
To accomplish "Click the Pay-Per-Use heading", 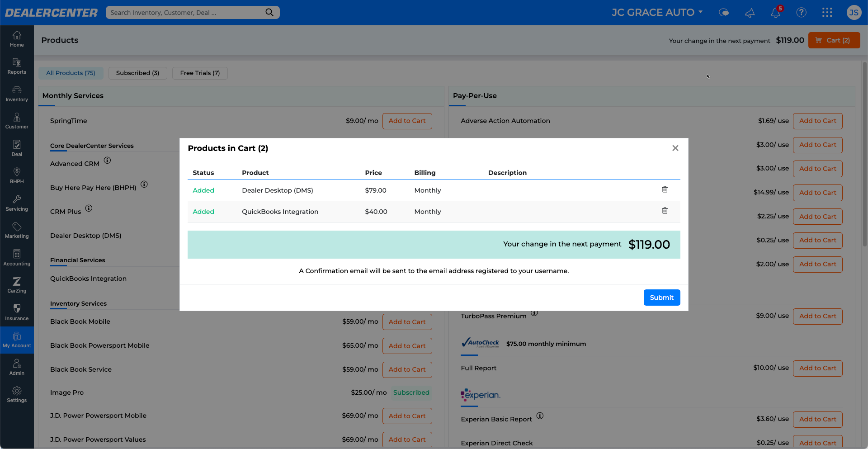I will point(475,96).
